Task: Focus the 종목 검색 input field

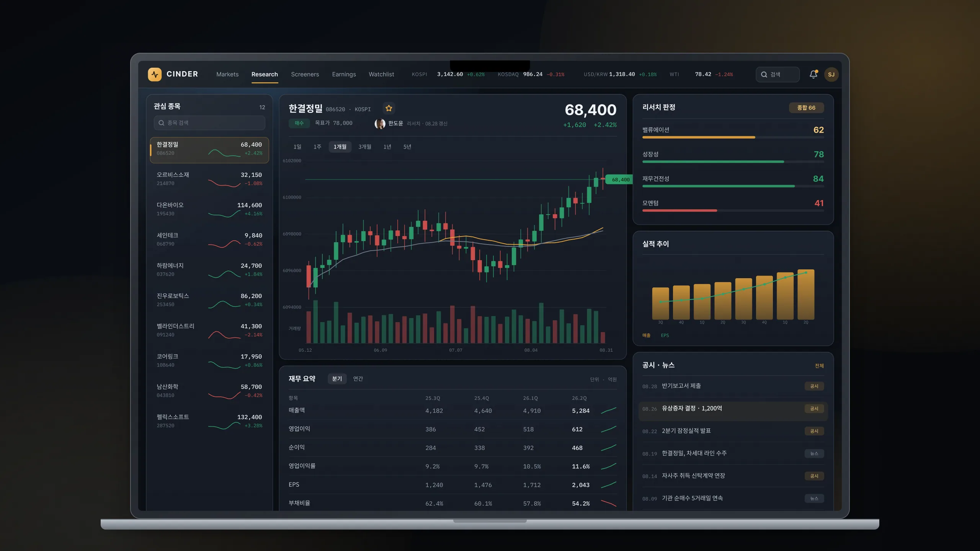Action: click(x=209, y=123)
